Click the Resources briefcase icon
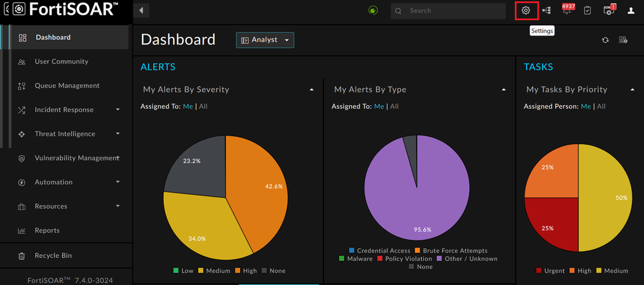Screen dimensions: 644x285 22,206
